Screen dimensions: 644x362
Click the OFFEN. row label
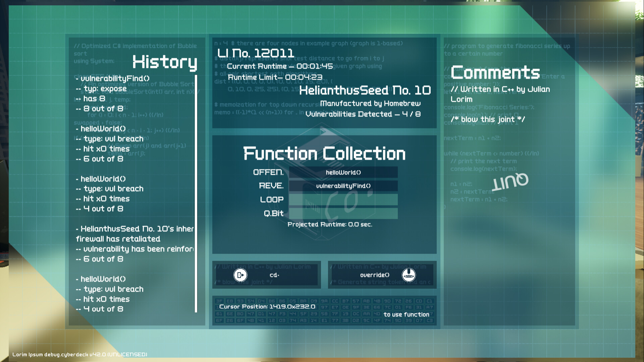268,172
